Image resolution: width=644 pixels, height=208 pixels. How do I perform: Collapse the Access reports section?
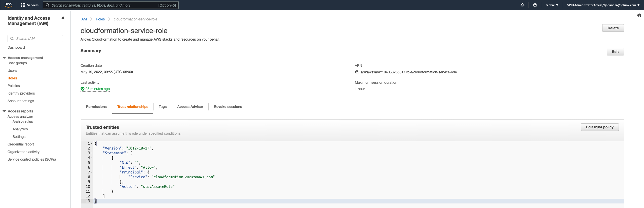point(4,111)
